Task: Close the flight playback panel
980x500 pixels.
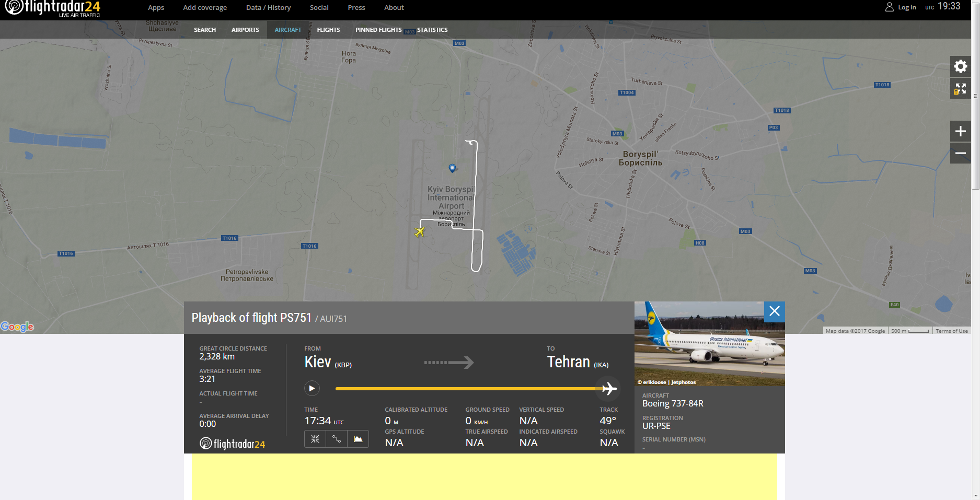Action: tap(775, 311)
